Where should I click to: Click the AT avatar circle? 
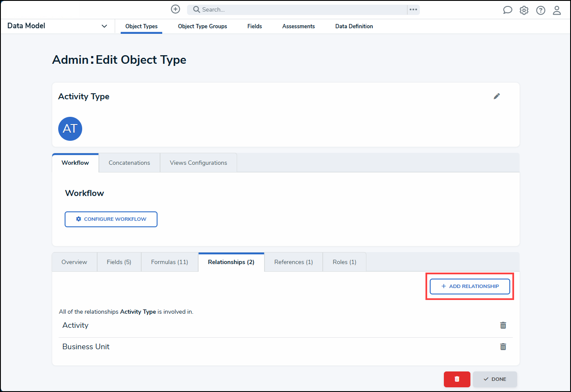(70, 128)
